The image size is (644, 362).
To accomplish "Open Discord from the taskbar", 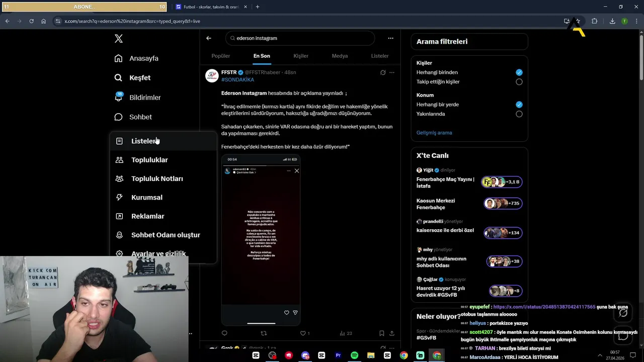I will tap(305, 355).
